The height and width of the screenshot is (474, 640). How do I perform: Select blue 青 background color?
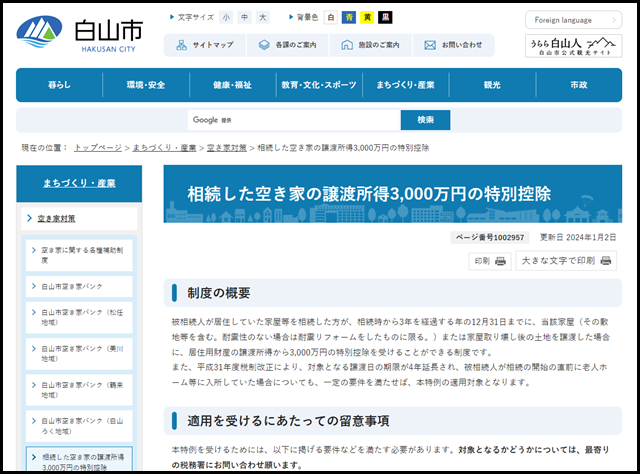click(349, 18)
